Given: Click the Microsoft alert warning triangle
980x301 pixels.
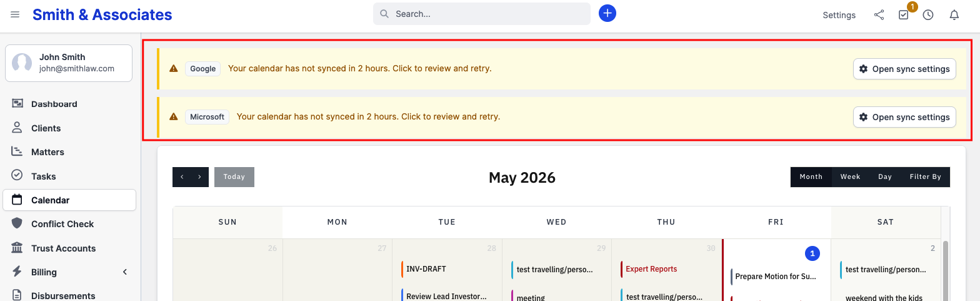Looking at the screenshot, I should click(x=174, y=116).
